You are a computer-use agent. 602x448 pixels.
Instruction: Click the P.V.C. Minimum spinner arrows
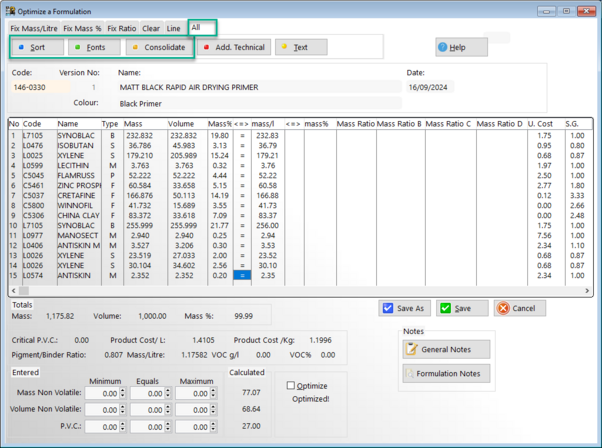point(122,427)
